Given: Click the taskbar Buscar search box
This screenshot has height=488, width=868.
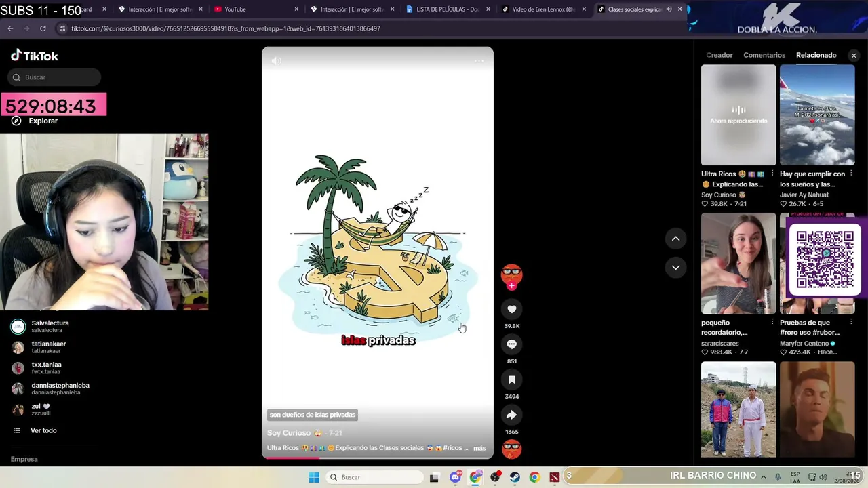Looking at the screenshot, I should point(373,477).
